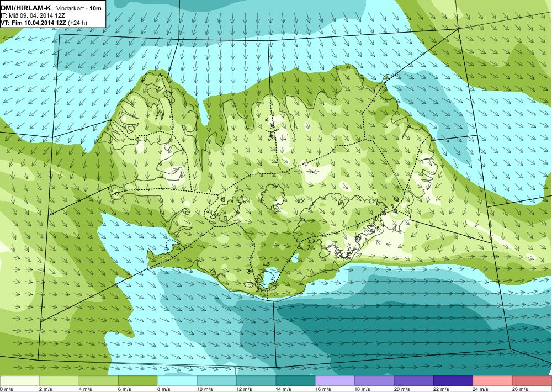Click the 'VT: Fim 10.04.2014 12Z' valid time

[34, 23]
